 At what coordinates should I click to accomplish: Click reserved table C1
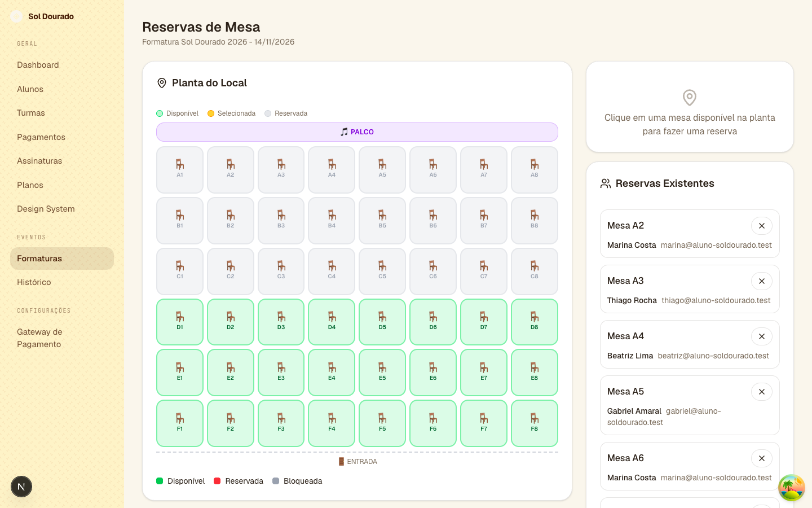[x=180, y=271]
